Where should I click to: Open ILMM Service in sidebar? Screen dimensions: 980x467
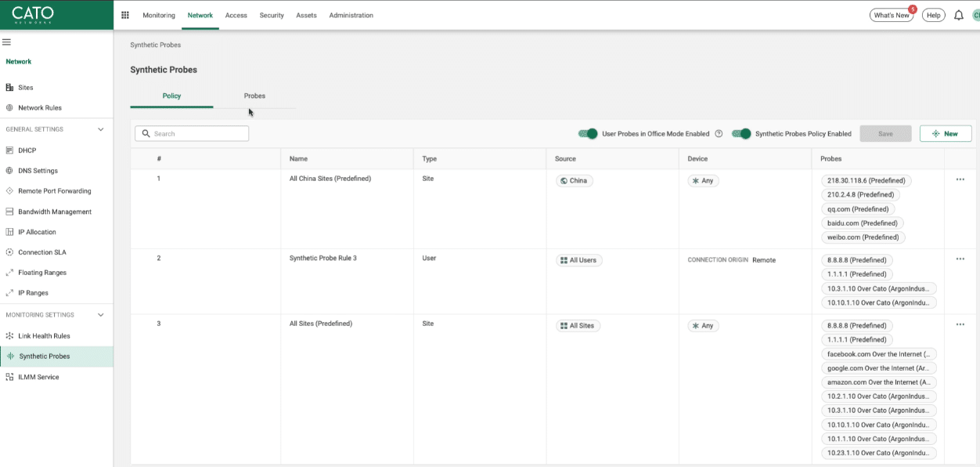(x=38, y=377)
